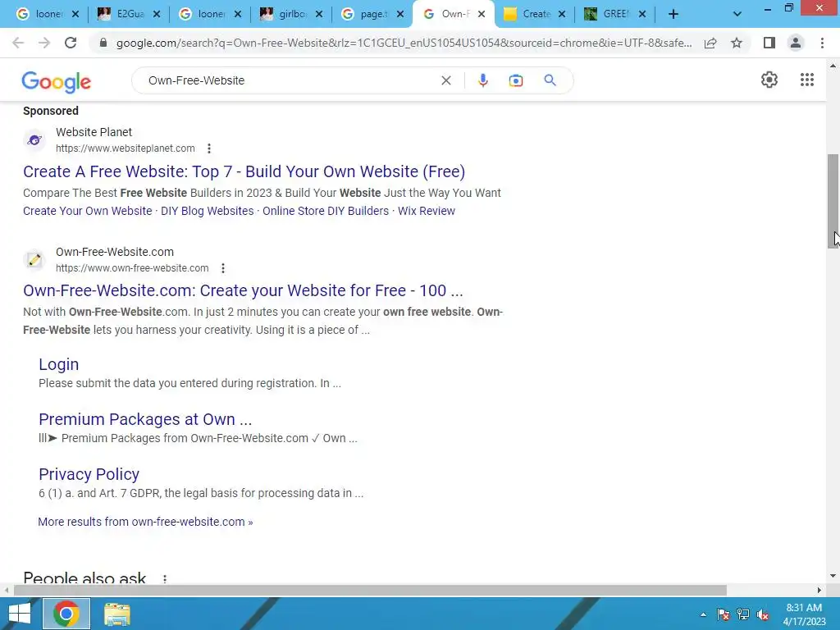The width and height of the screenshot is (840, 630).
Task: Open Online Store DIY Builders sitelink
Action: coord(326,211)
